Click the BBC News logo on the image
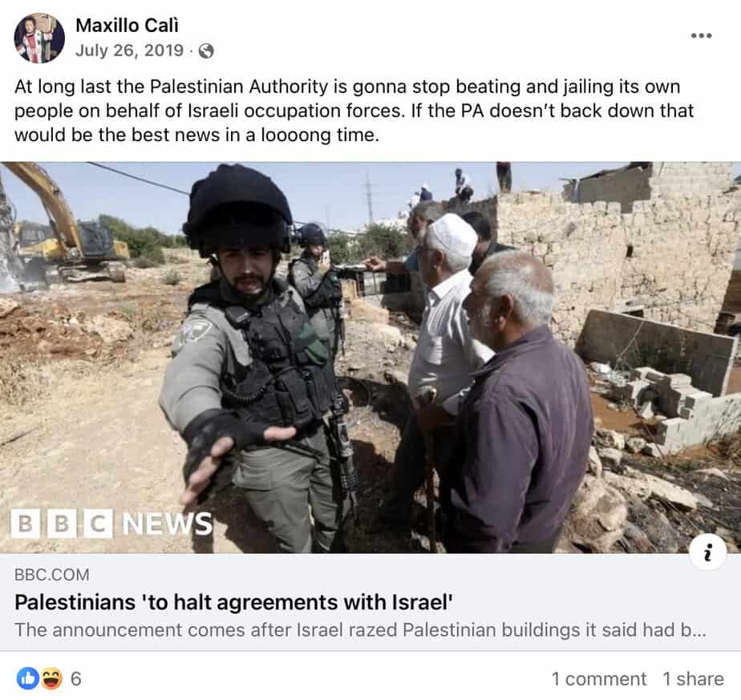The image size is (741, 700). [x=111, y=524]
